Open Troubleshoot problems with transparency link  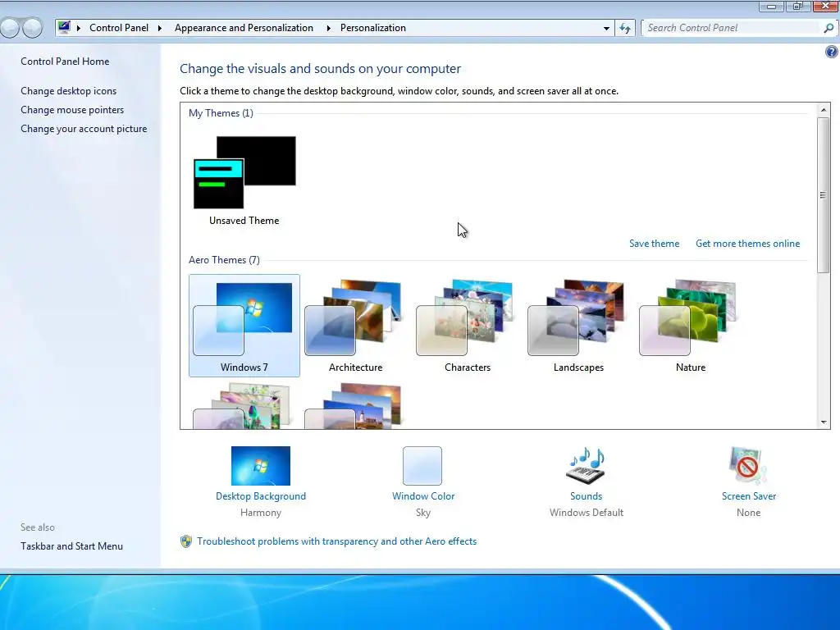click(336, 541)
